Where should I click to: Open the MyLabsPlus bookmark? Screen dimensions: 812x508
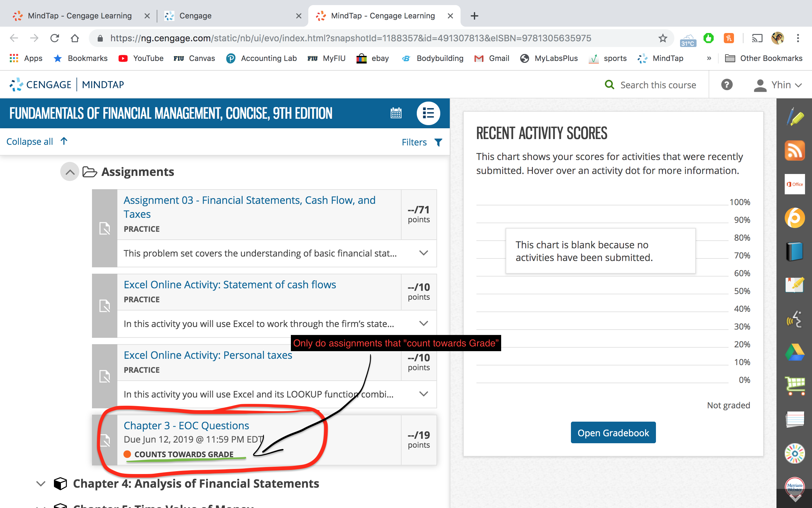(x=549, y=58)
